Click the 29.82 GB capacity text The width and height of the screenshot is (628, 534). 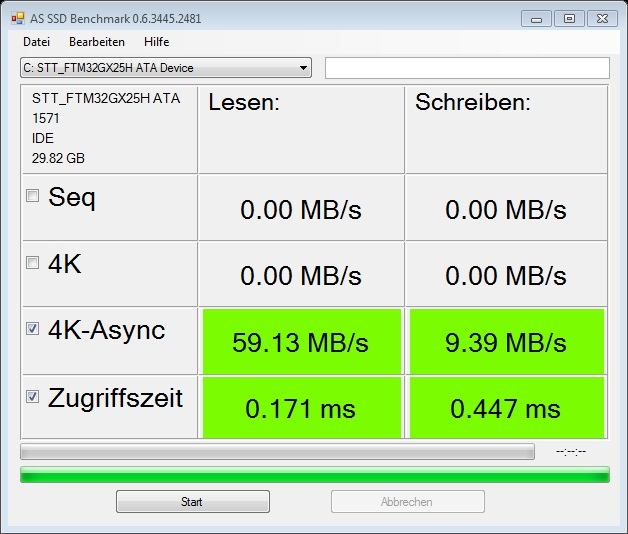coord(58,158)
